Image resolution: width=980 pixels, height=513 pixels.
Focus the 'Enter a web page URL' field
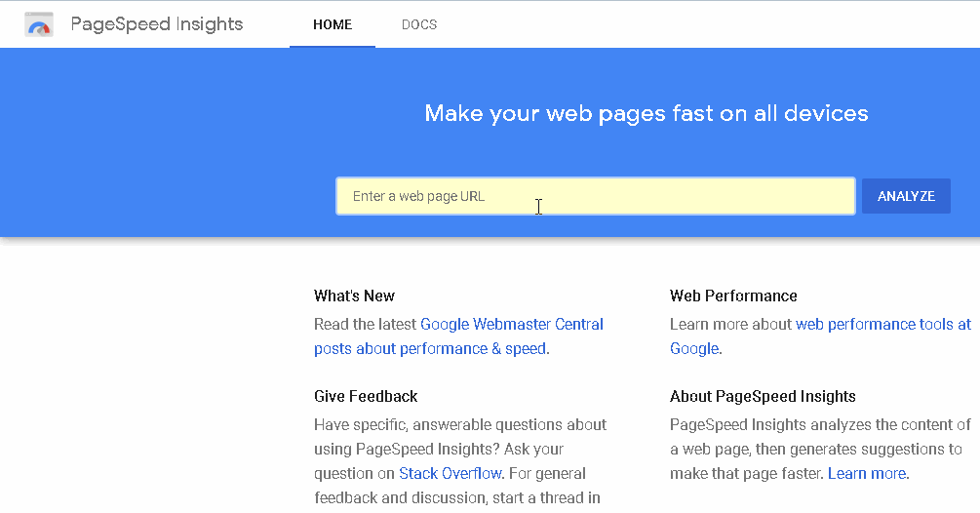click(595, 196)
